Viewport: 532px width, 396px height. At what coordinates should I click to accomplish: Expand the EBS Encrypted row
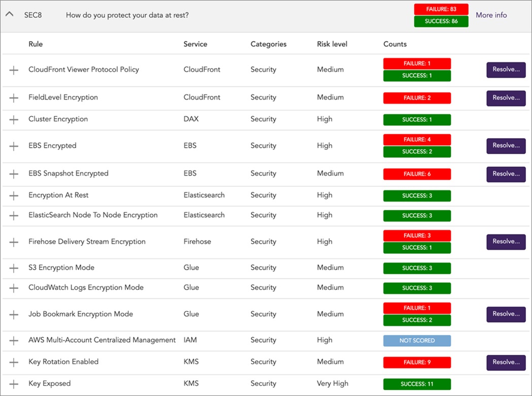pos(14,146)
